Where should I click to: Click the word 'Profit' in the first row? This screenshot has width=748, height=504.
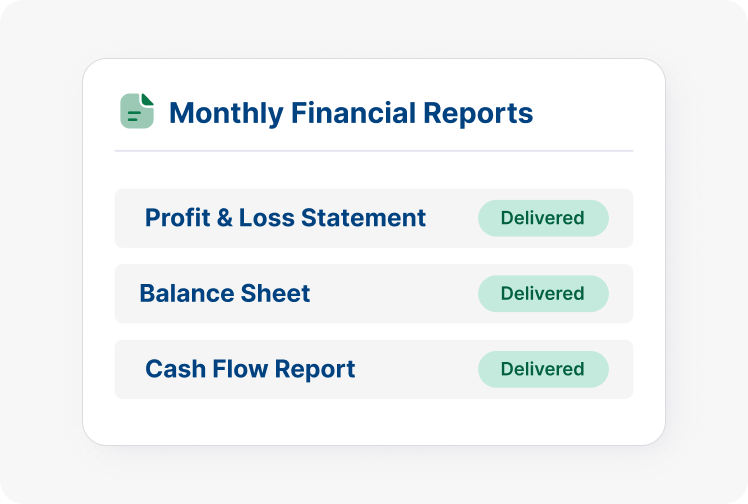coord(176,218)
